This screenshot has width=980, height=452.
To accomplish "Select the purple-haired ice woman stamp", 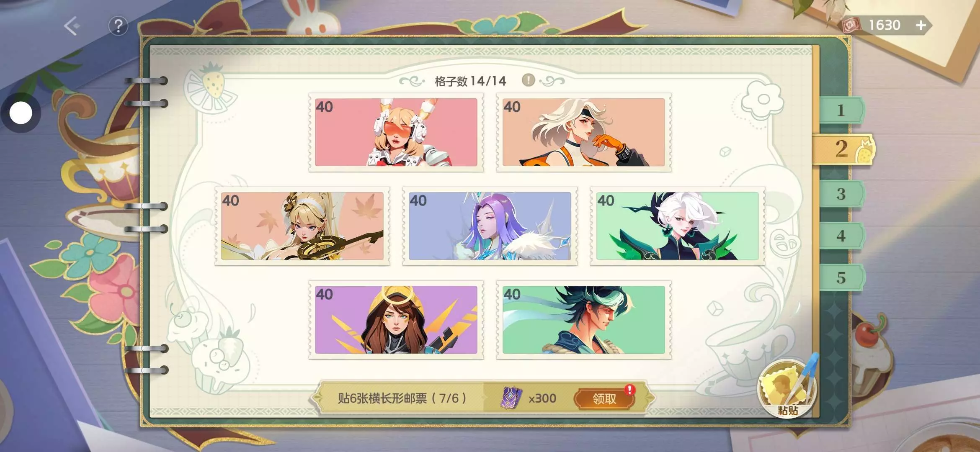I will [490, 226].
